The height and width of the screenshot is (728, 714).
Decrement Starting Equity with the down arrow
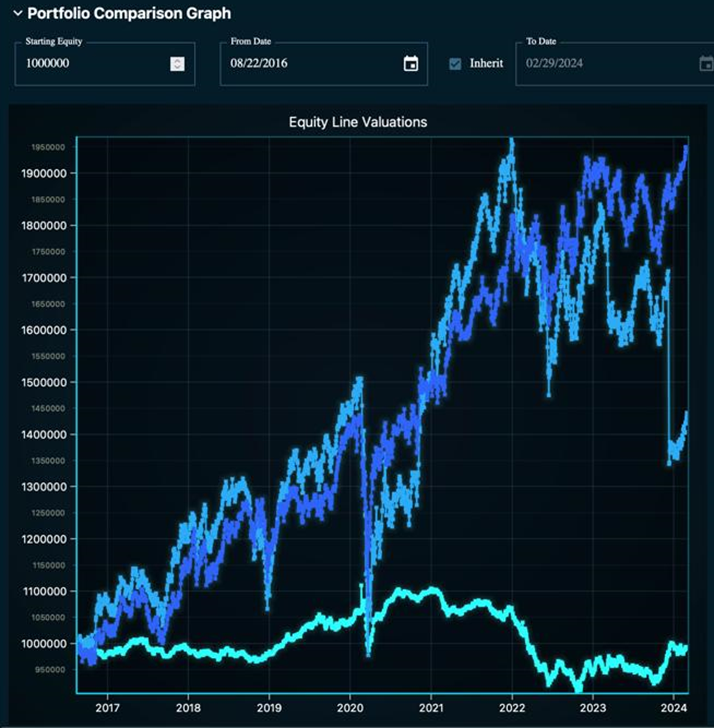click(x=177, y=67)
